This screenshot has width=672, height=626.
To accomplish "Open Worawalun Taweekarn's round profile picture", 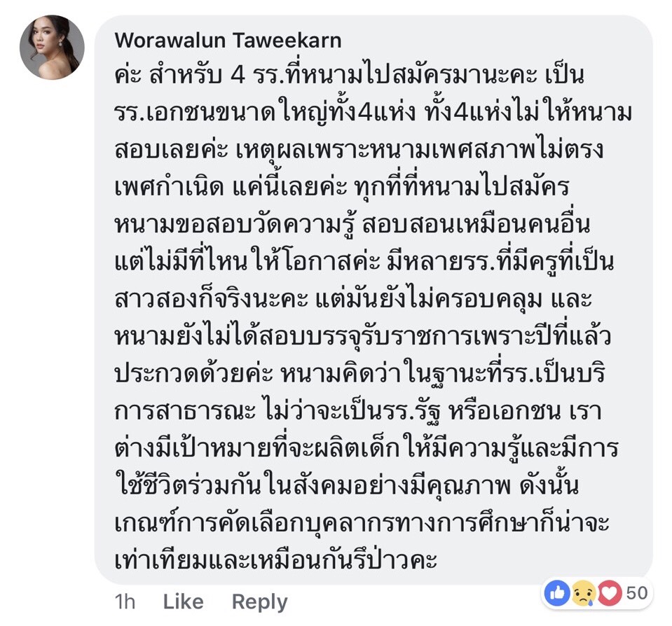I will coord(52,48).
